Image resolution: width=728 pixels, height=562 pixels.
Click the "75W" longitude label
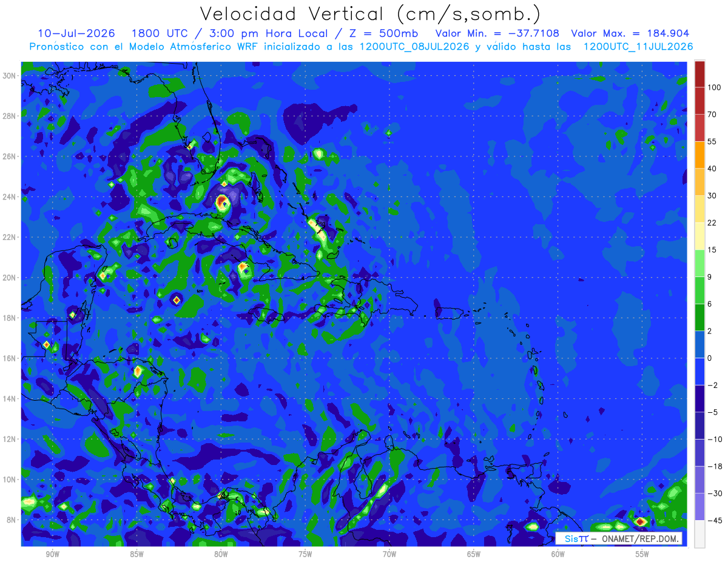point(305,554)
